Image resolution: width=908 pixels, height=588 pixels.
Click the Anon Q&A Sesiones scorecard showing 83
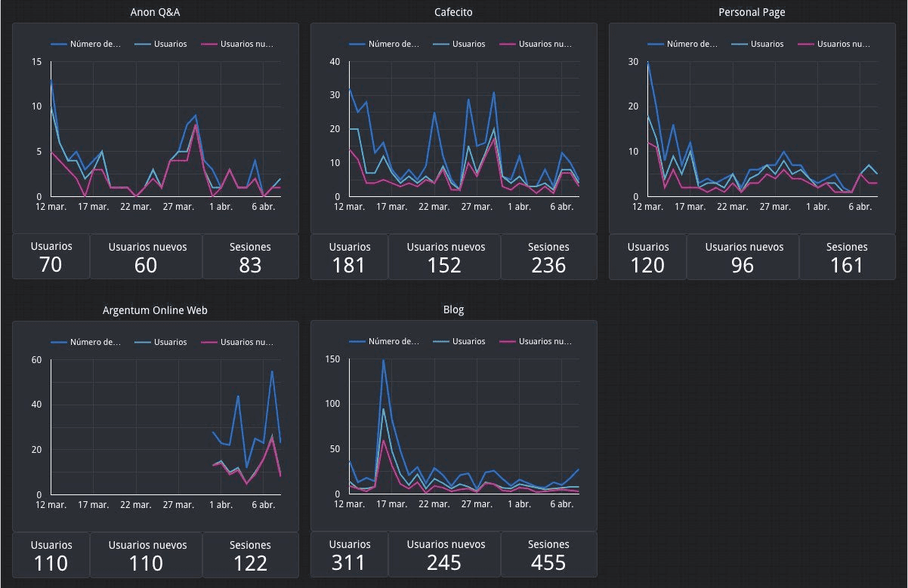250,257
